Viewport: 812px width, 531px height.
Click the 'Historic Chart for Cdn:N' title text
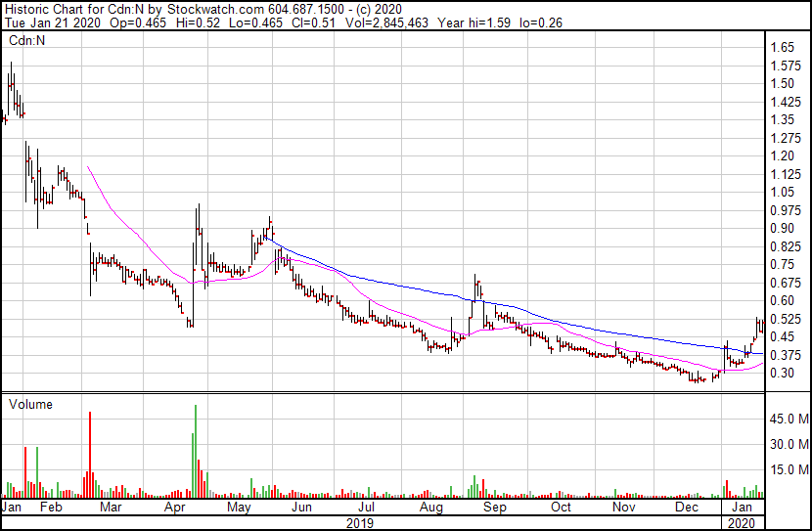pos(72,9)
